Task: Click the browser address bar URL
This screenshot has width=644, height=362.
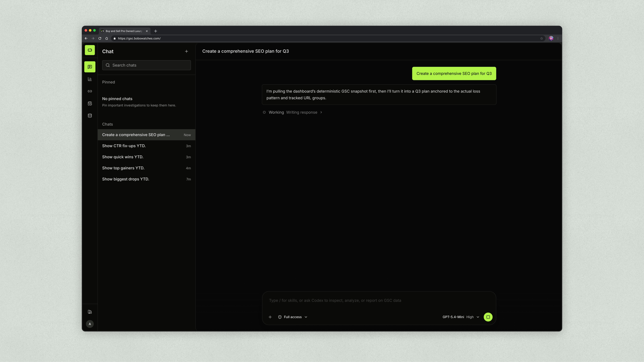Action: tap(139, 39)
